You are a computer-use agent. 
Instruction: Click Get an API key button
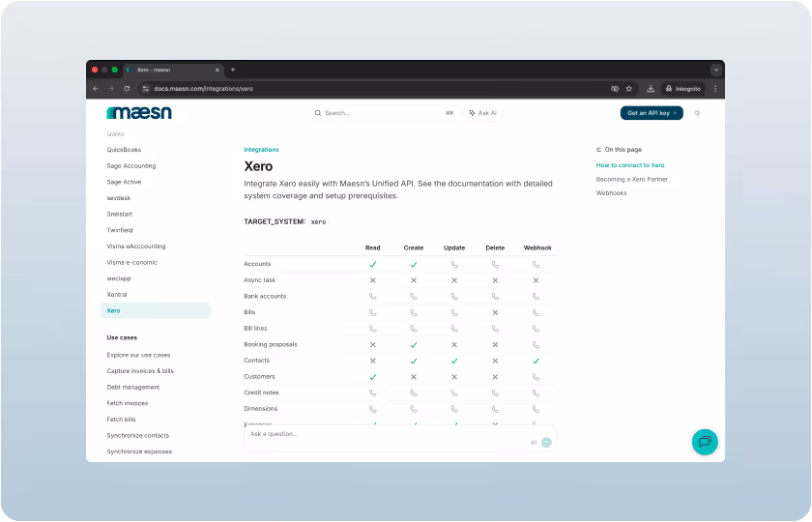[x=652, y=113]
